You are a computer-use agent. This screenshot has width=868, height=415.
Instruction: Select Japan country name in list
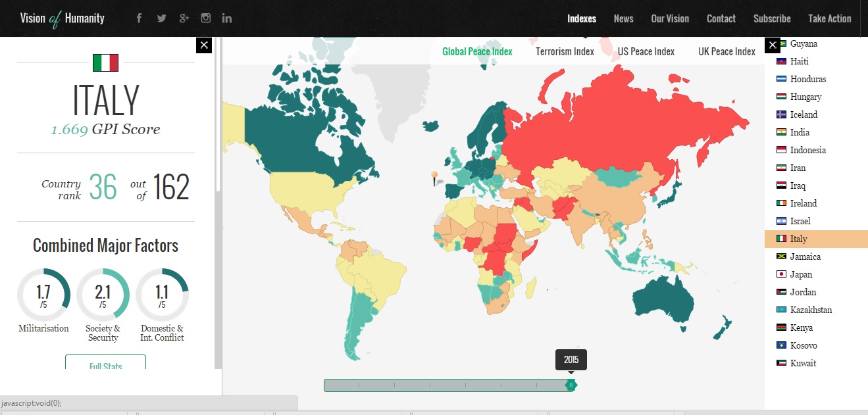pos(801,274)
